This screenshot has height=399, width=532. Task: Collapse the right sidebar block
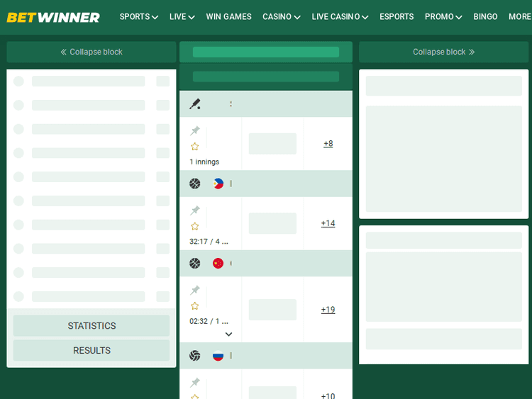pyautogui.click(x=443, y=52)
